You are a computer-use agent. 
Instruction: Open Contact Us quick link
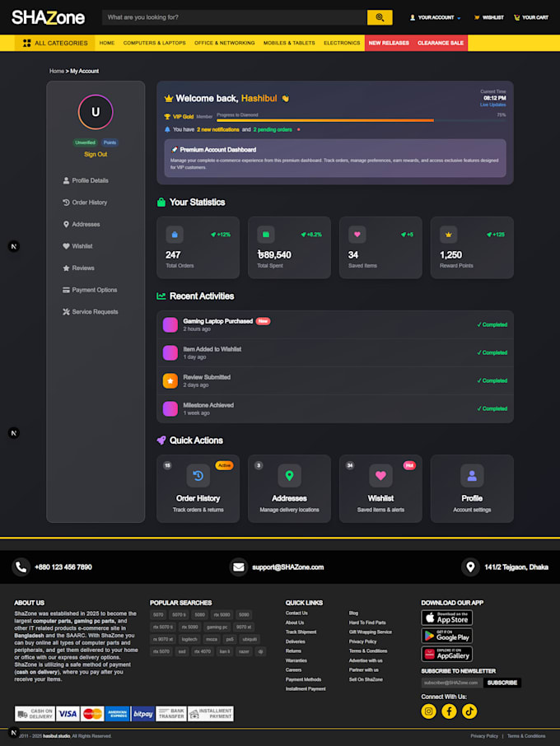point(296,613)
